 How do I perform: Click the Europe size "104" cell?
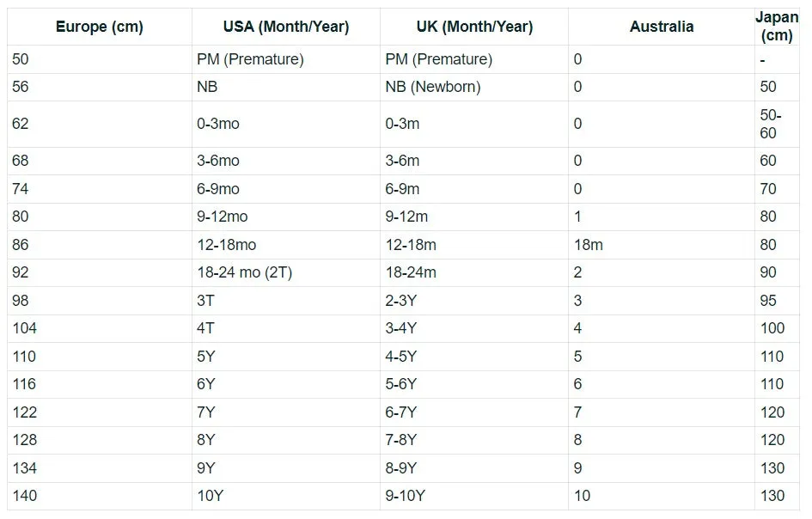25,328
